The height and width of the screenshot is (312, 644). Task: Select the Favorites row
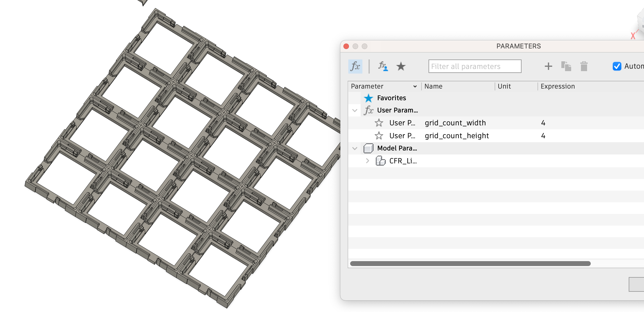(496, 98)
